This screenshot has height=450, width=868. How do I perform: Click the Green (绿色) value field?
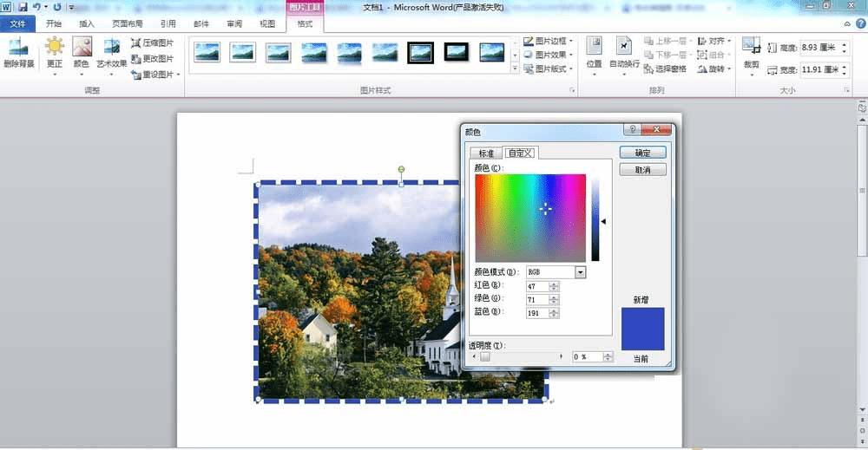[x=537, y=300]
